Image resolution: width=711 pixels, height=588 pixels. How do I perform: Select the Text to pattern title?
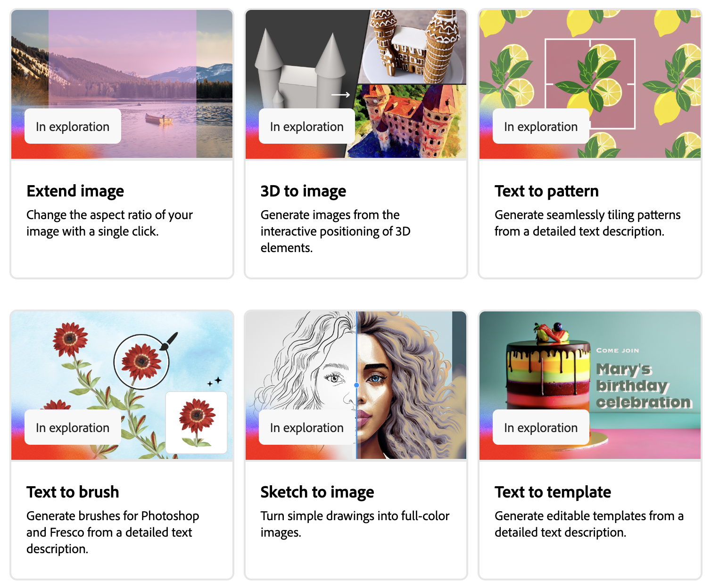point(546,191)
